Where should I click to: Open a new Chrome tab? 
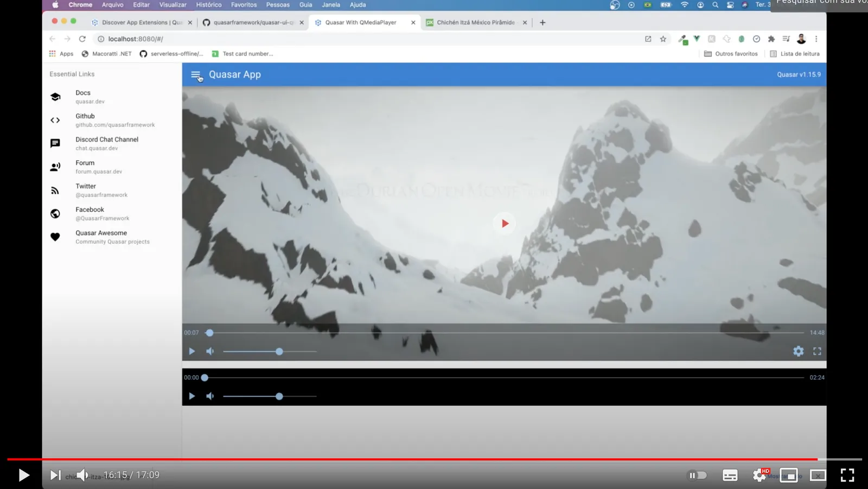(542, 22)
